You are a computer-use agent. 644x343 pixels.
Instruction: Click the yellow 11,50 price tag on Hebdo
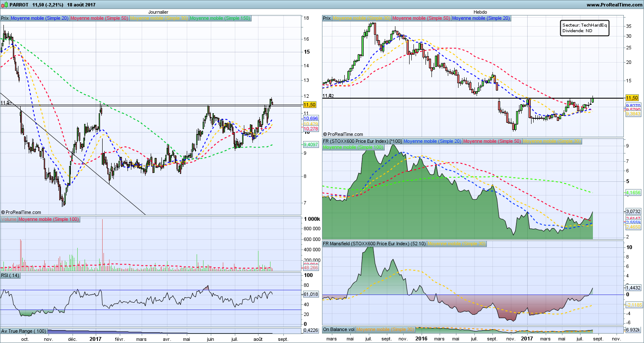click(x=633, y=98)
